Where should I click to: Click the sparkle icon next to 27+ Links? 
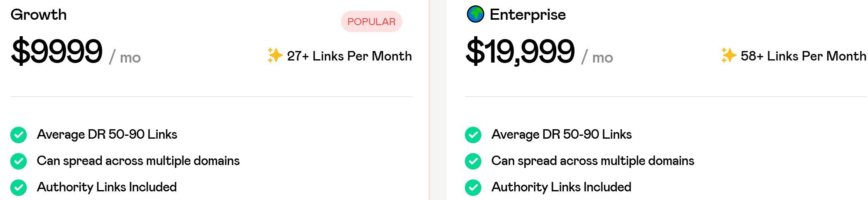pyautogui.click(x=275, y=55)
